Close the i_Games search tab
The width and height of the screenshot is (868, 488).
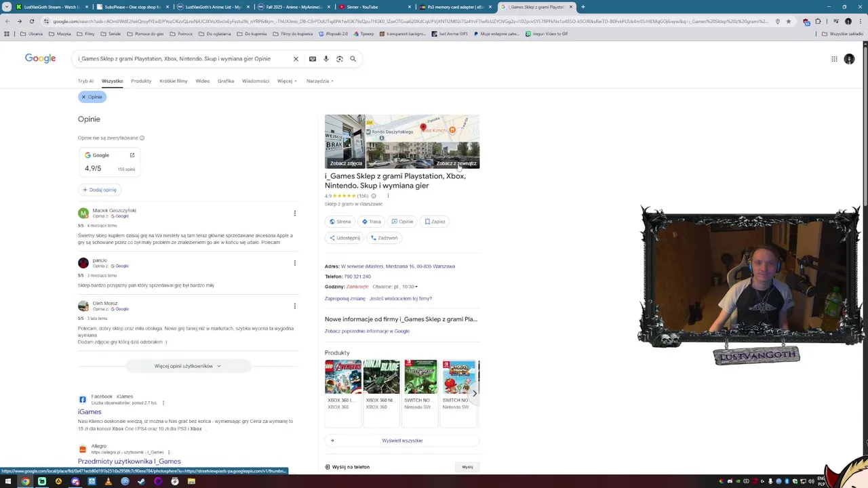click(x=571, y=7)
